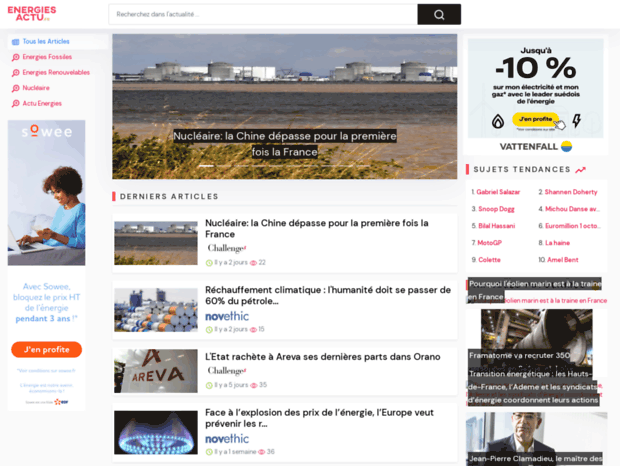The image size is (620, 466).
Task: Click the Energies Actu logo
Action: pos(32,13)
